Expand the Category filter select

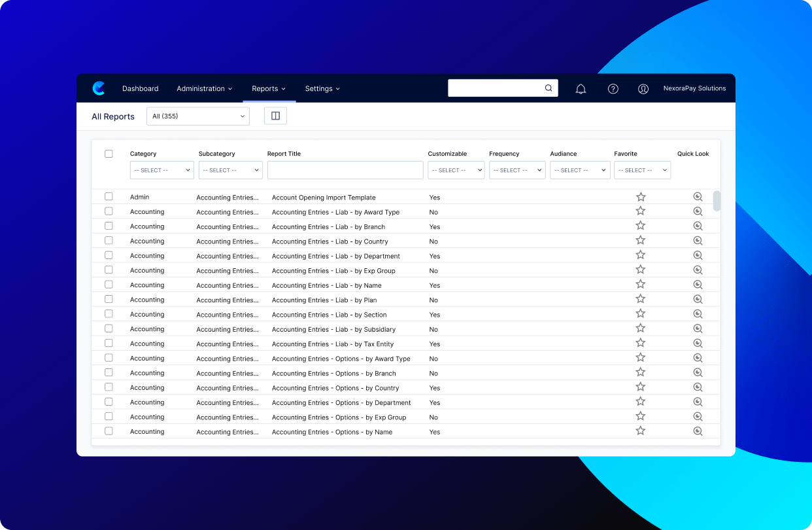point(162,170)
